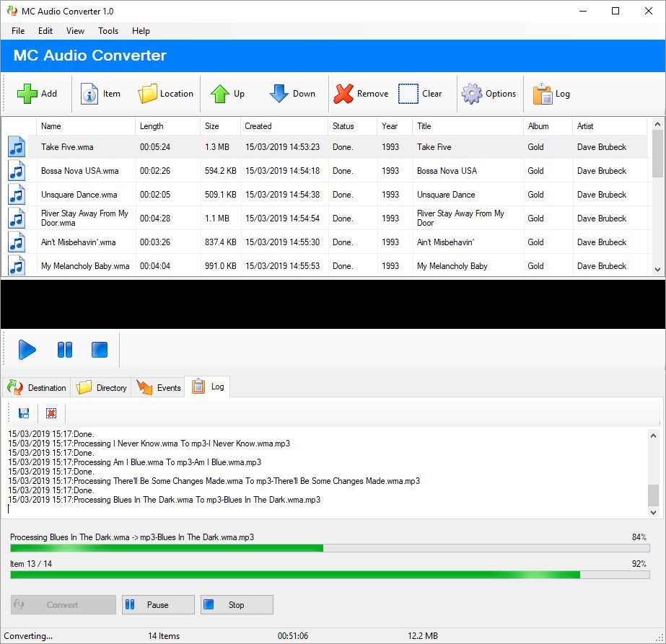
Task: Click the Play playback icon
Action: pos(27,350)
